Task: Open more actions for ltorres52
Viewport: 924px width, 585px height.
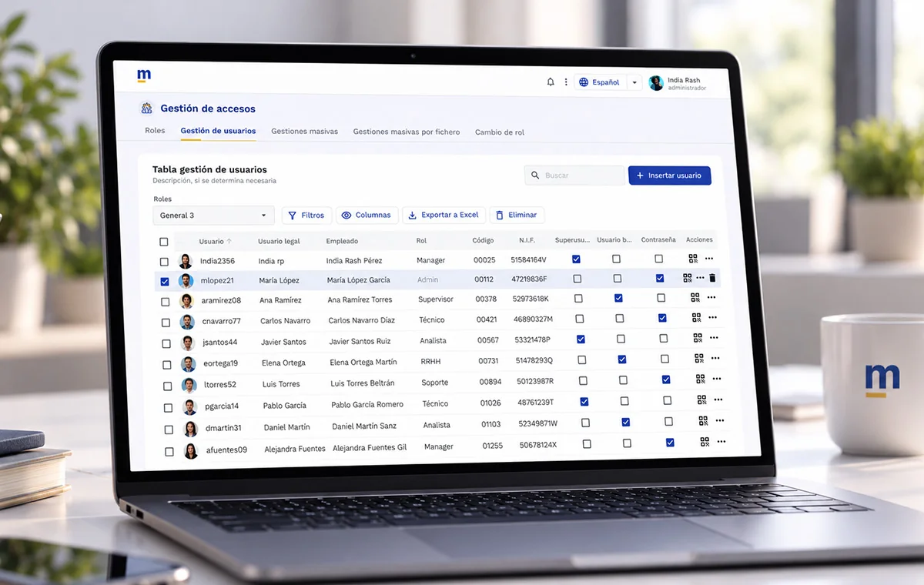Action: coord(717,379)
